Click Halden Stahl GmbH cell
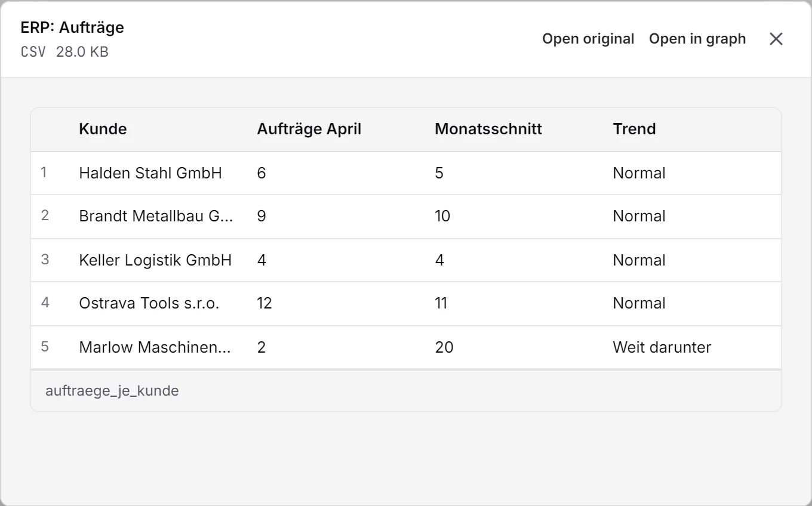The image size is (812, 506). coord(150,173)
